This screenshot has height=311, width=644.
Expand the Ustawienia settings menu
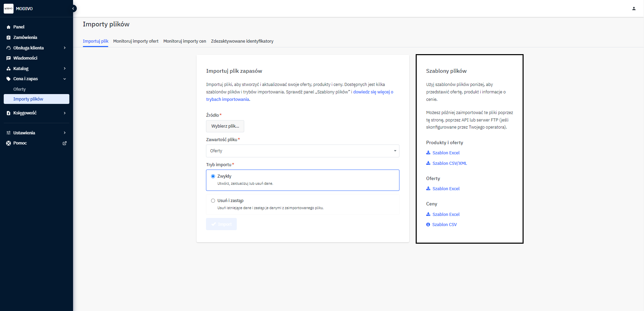[65, 133]
